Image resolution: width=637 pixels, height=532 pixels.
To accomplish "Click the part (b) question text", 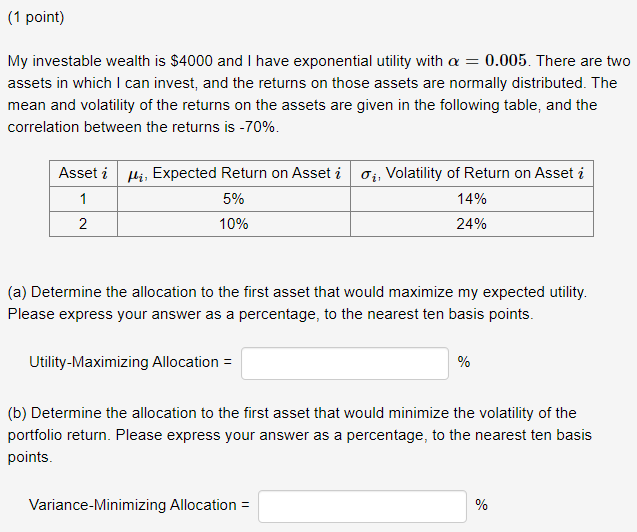I will click(300, 435).
